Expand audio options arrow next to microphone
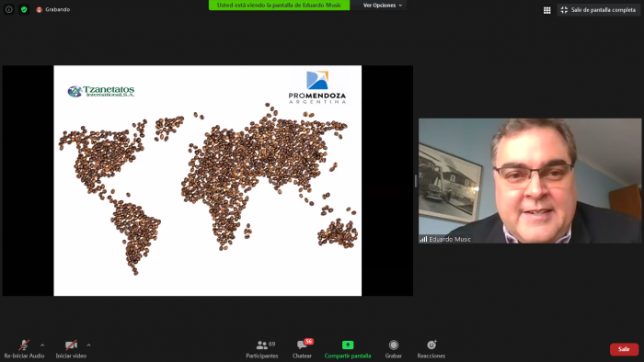644x362 pixels. click(x=42, y=345)
